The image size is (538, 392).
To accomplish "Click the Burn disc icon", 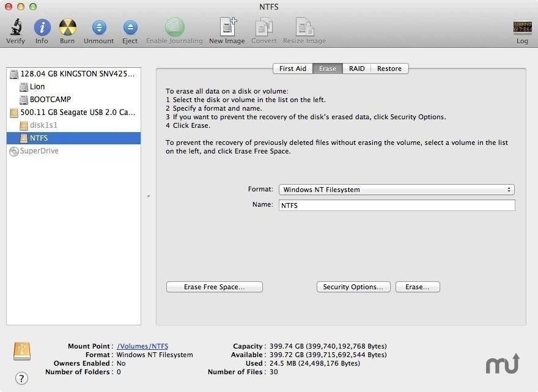I will click(67, 28).
